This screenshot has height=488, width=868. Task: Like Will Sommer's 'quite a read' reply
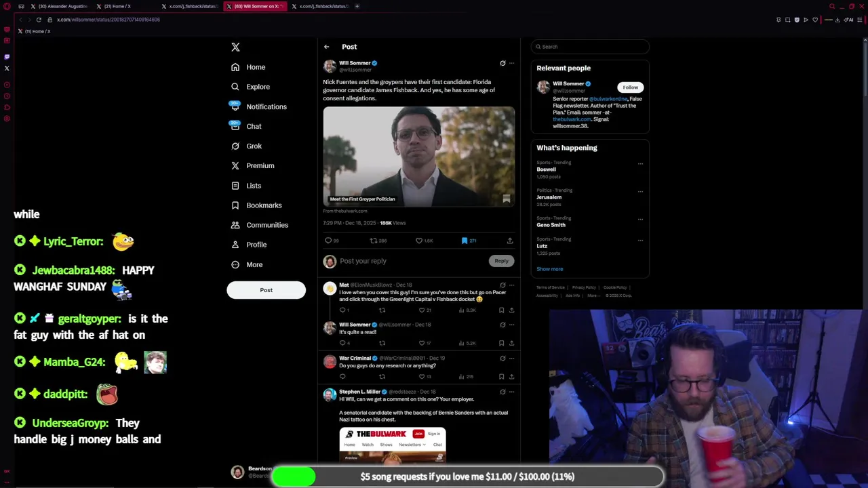click(425, 343)
